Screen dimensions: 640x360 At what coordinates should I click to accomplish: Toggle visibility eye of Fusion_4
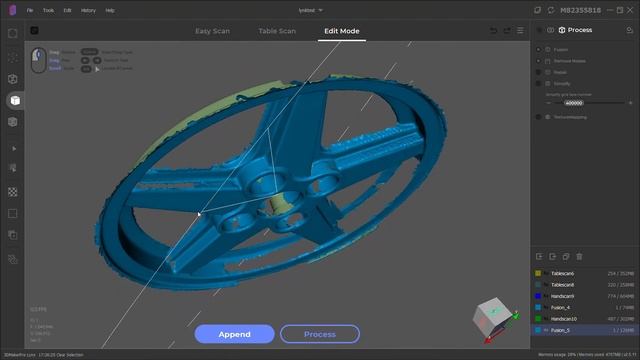(546, 307)
